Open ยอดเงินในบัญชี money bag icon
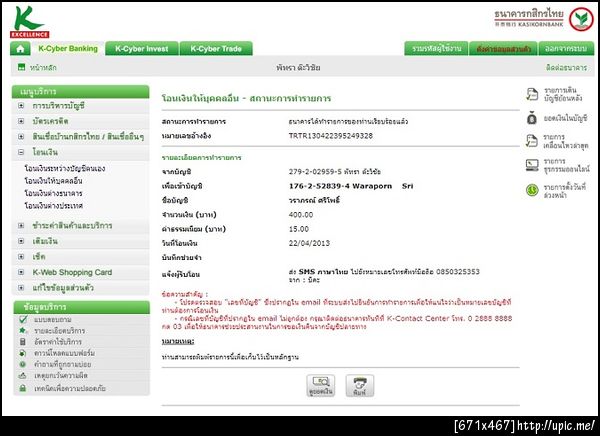 (x=532, y=118)
